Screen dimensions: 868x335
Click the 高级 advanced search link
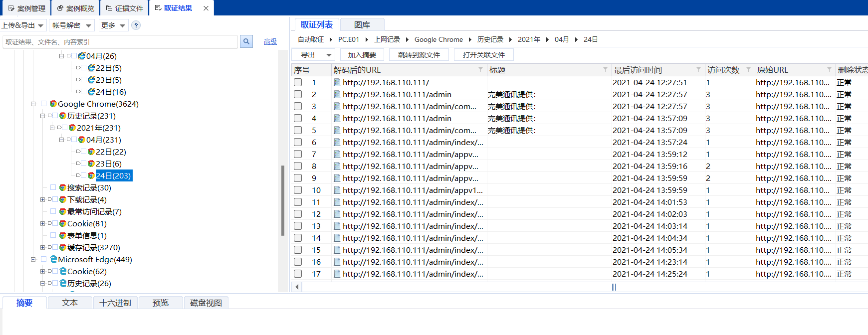(x=270, y=42)
